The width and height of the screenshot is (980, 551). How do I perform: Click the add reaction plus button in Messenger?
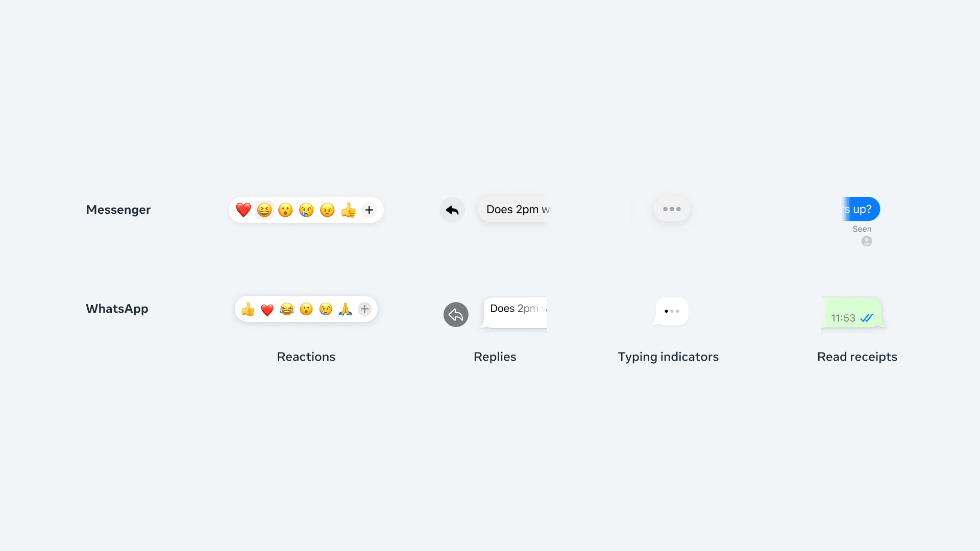369,210
